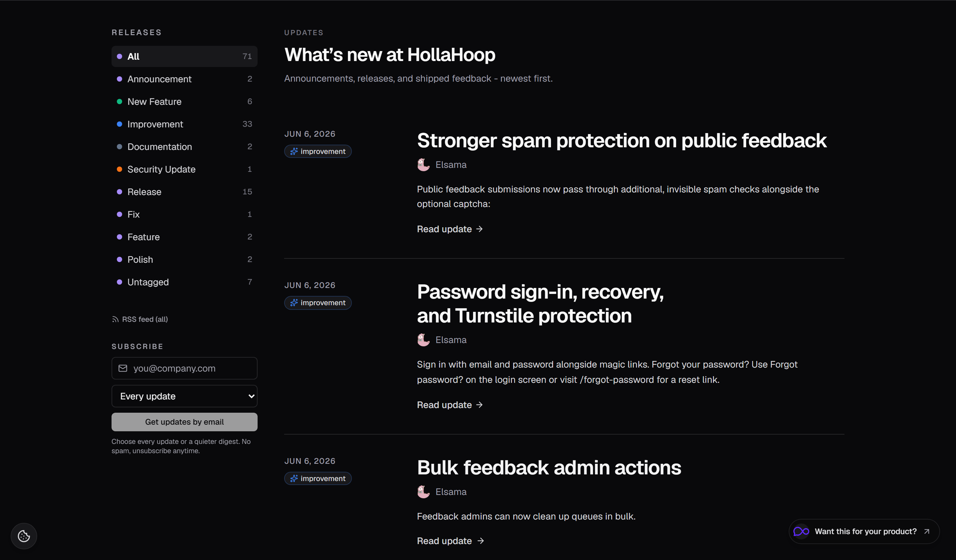The width and height of the screenshot is (956, 560).
Task: Read update for Bulk feedback admin actions
Action: coord(450,541)
